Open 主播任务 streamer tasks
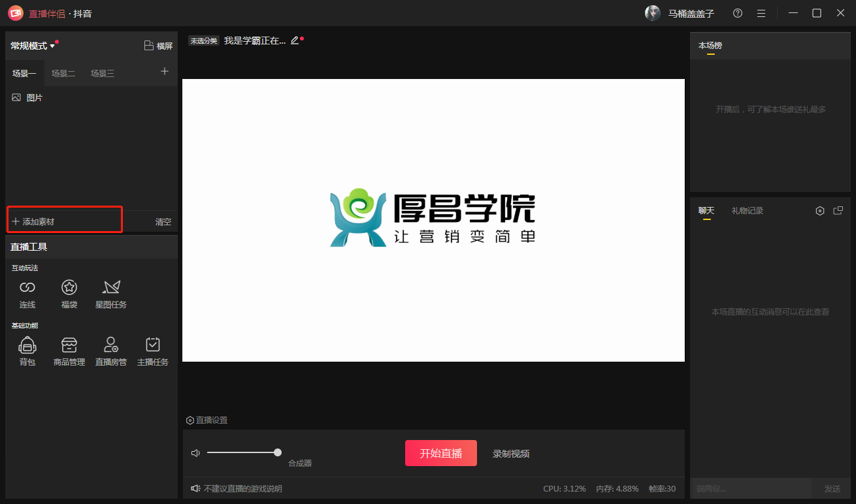This screenshot has height=504, width=856. pos(153,352)
